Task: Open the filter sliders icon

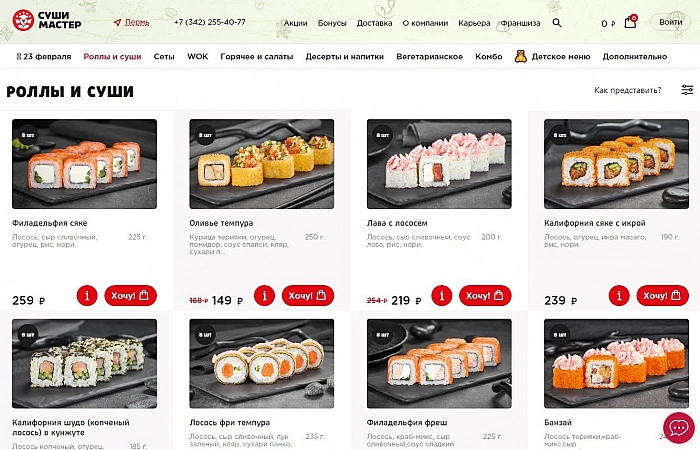Action: click(x=687, y=90)
